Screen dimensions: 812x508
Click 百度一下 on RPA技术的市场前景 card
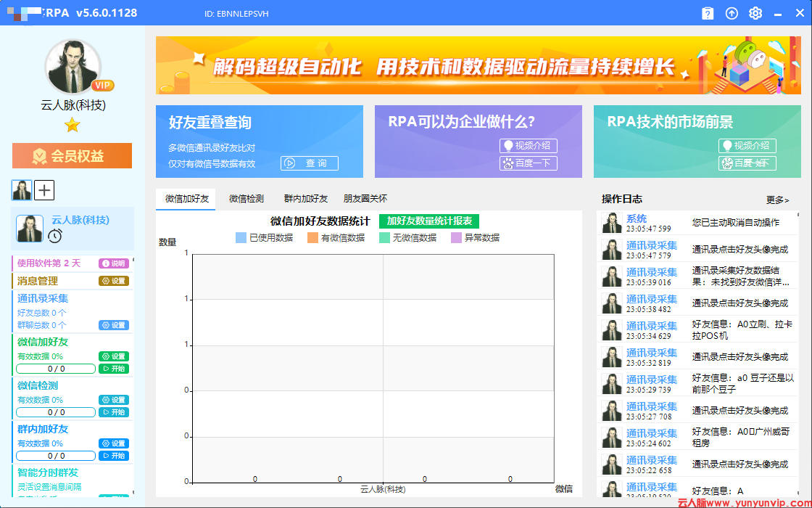747,163
